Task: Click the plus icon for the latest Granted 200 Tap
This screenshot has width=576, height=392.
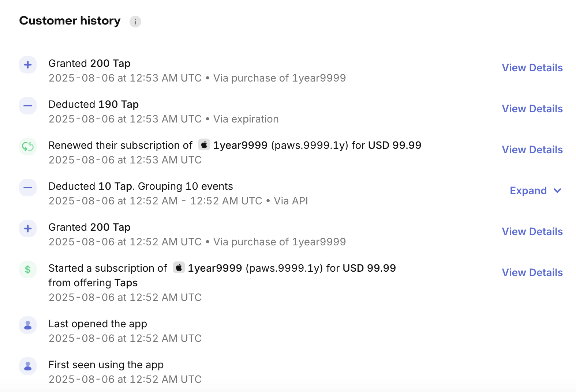Action: point(28,65)
